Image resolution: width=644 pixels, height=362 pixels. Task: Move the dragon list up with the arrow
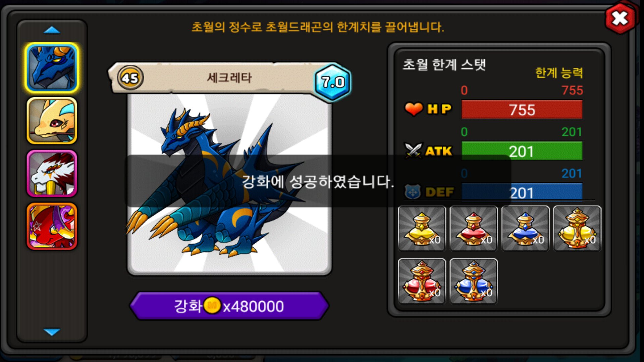pyautogui.click(x=52, y=31)
